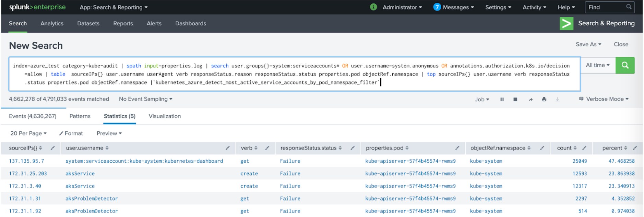
Task: Click the Splunk enterprise logo
Action: tap(37, 7)
